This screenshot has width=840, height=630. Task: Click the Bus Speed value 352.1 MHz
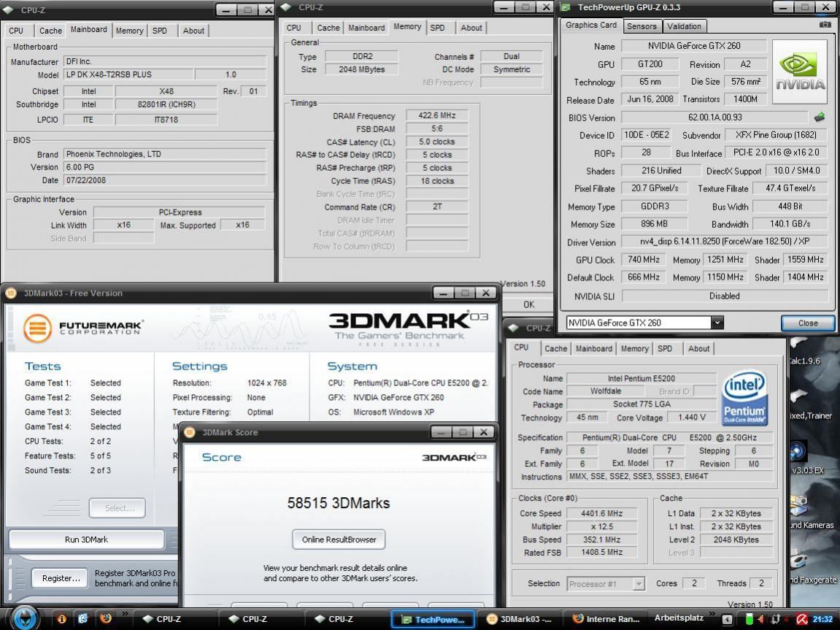[601, 539]
